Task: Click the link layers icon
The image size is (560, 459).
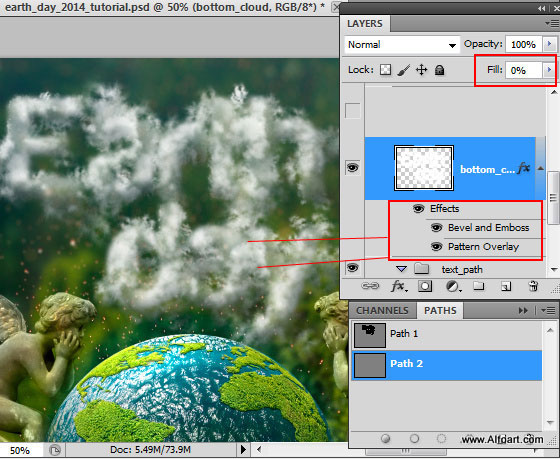Action: 370,286
